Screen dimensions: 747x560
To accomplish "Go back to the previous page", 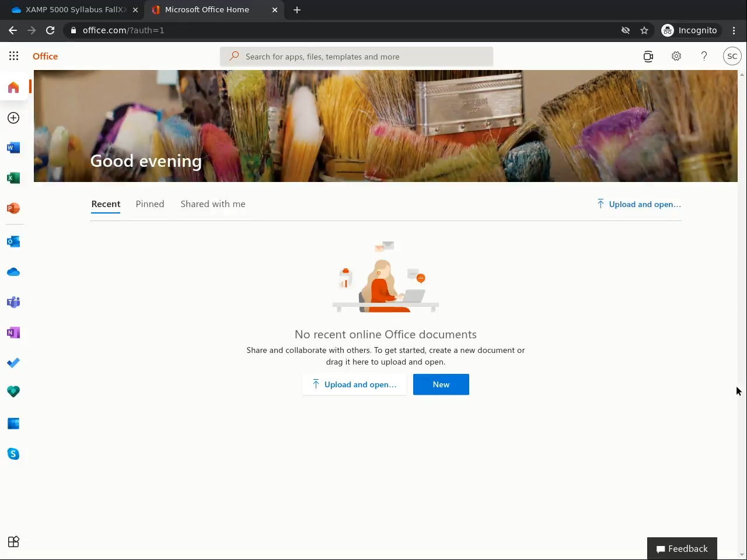I will 13,30.
